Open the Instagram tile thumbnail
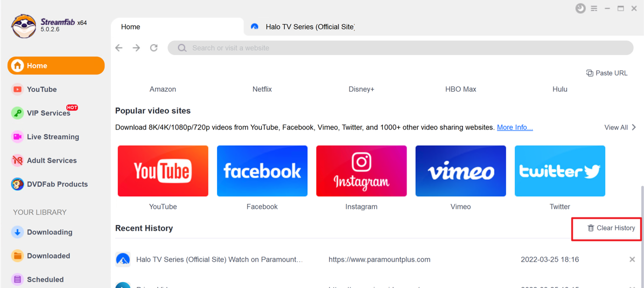The image size is (644, 288). pyautogui.click(x=361, y=171)
